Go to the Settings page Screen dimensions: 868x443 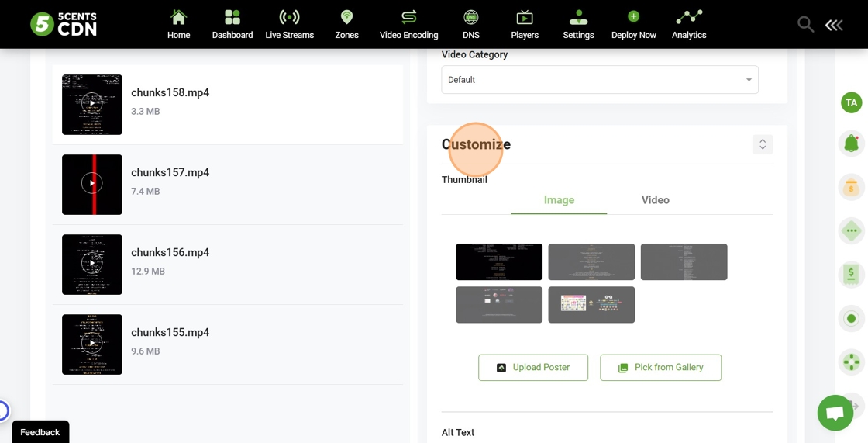click(x=578, y=24)
